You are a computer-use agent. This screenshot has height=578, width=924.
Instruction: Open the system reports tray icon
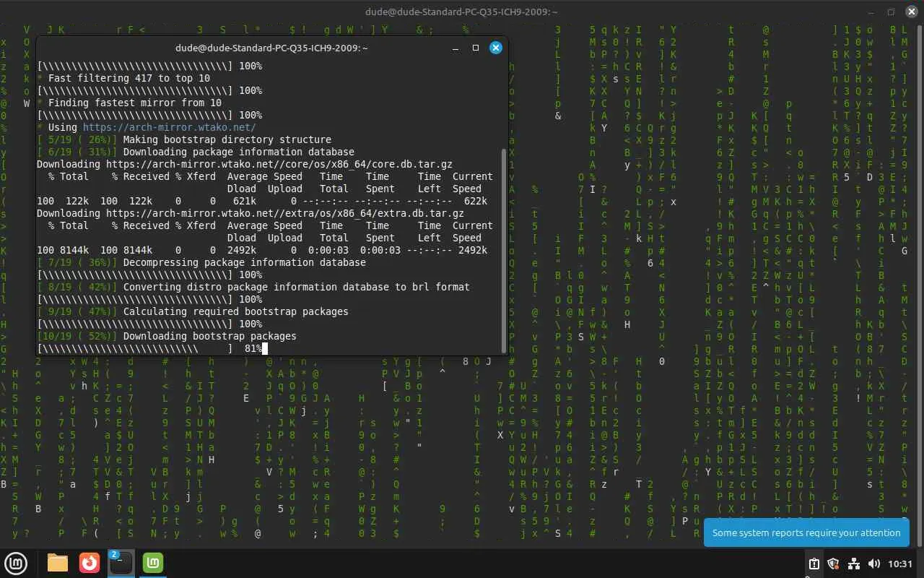[814, 564]
